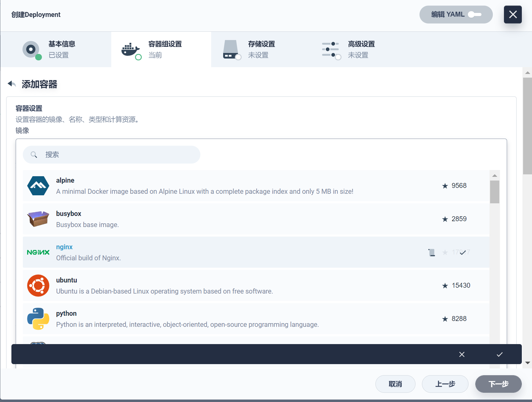Choose the alpine Linux image icon

38,186
